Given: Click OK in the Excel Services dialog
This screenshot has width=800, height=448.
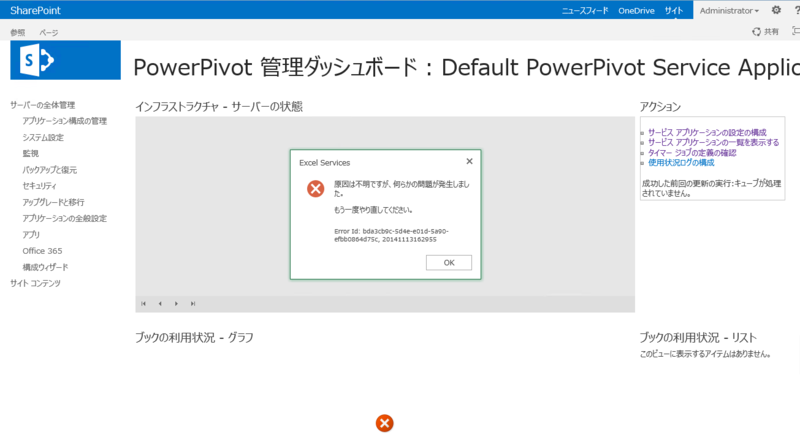Looking at the screenshot, I should (448, 263).
